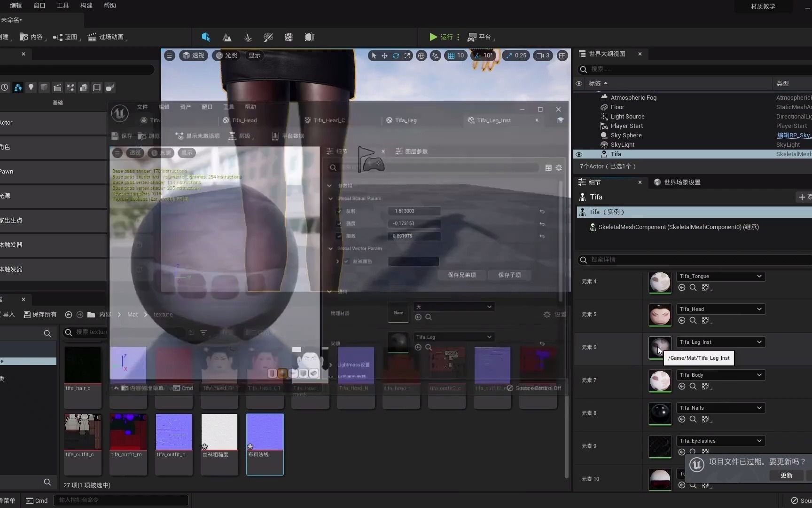This screenshot has height=508, width=812.
Task: Open the 光照 lit view mode dropdown
Action: [226, 56]
